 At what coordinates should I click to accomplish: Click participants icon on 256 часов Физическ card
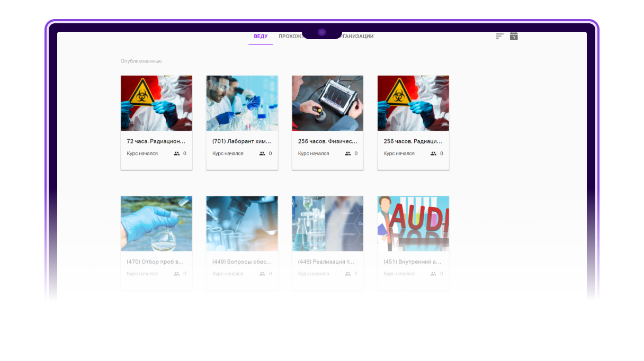(x=348, y=154)
